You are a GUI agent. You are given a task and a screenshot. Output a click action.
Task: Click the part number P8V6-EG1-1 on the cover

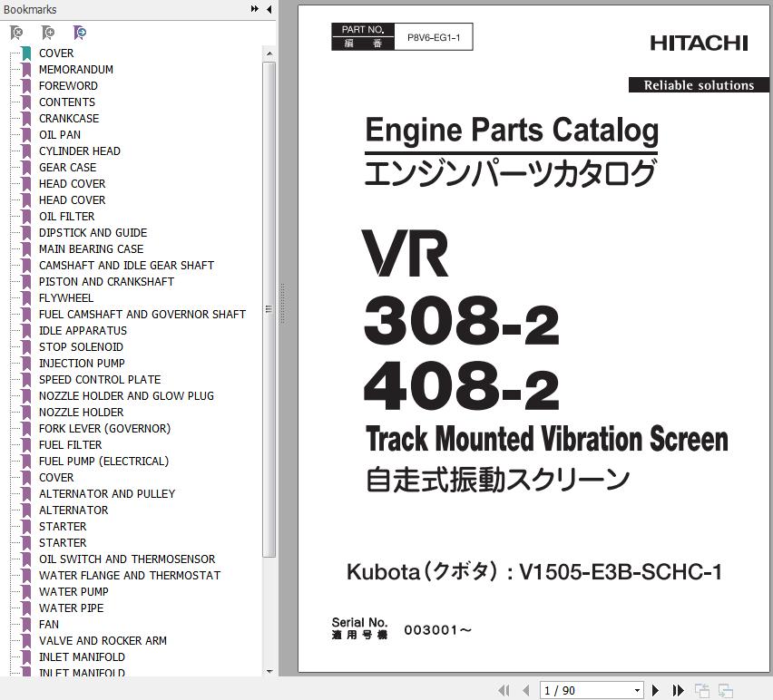pos(434,37)
